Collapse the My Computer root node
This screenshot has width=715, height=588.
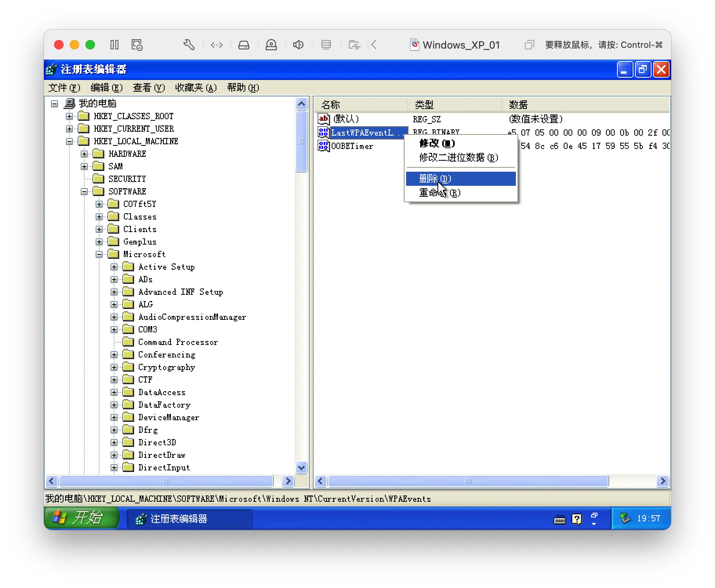[54, 104]
